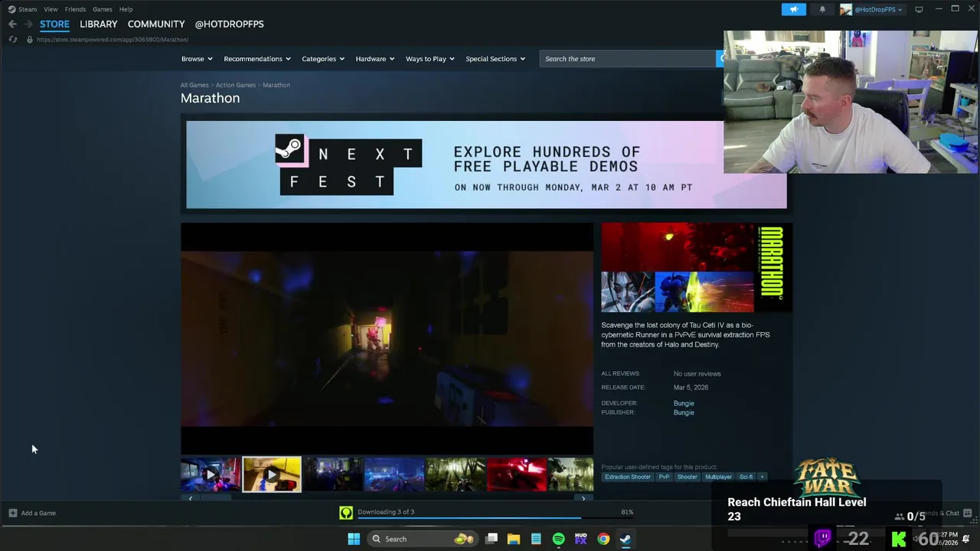Open the Special Sections dropdown
Screen dimensions: 980x551
click(495, 59)
